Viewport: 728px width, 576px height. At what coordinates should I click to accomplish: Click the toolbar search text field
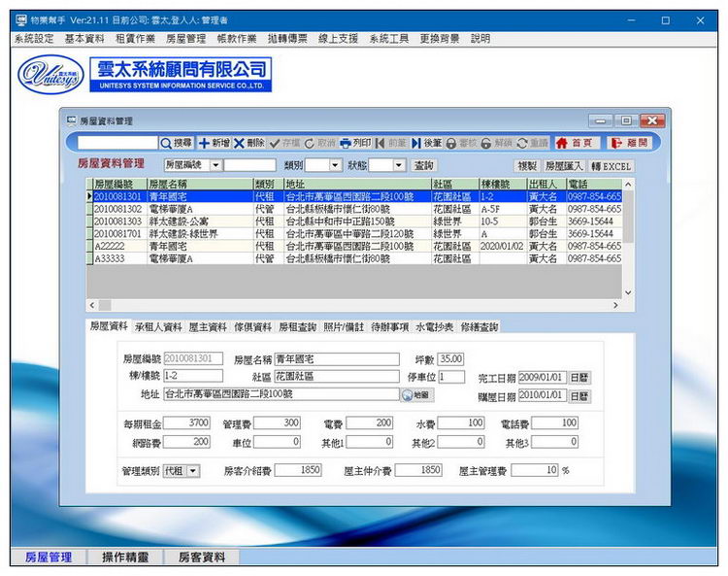[117, 143]
